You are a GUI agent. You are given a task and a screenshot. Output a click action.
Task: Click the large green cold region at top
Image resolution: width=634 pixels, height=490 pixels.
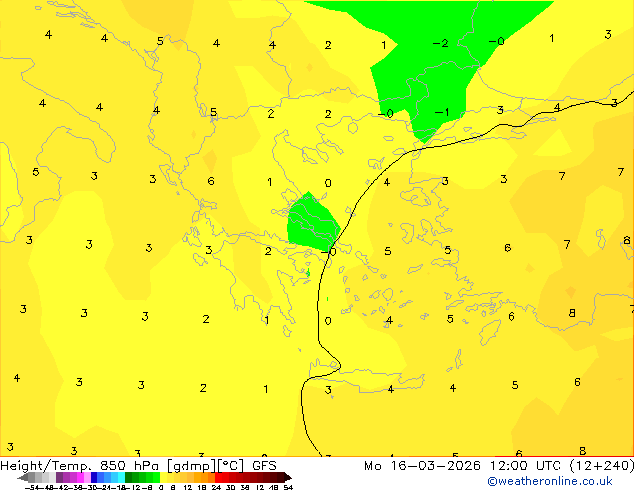tap(437, 61)
